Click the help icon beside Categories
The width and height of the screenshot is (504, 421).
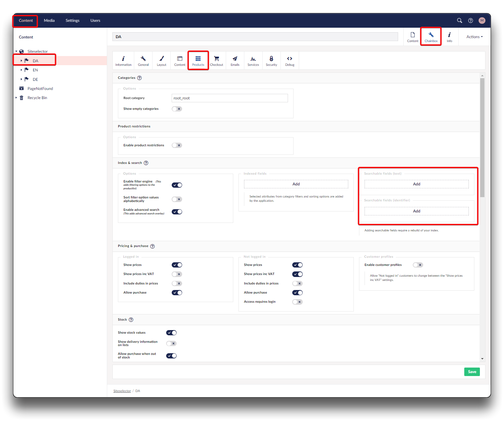pos(139,78)
